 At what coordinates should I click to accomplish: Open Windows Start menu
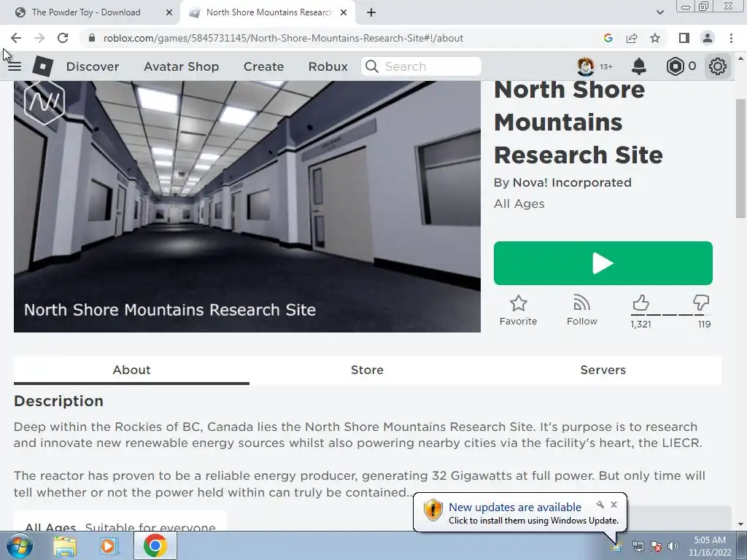20,545
